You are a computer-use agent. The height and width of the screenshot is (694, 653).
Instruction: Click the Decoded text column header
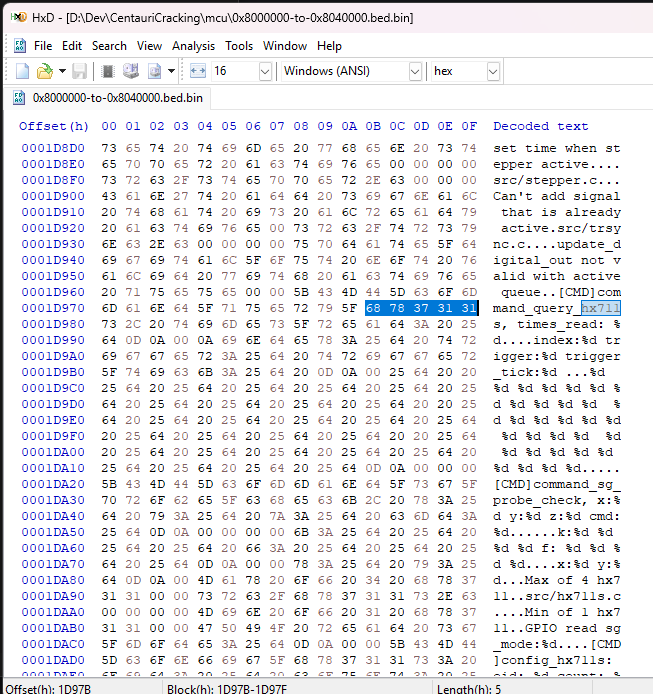540,126
